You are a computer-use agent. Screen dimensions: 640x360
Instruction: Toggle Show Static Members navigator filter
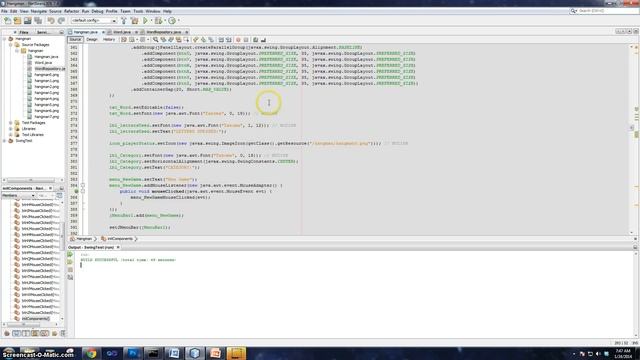(x=26, y=333)
